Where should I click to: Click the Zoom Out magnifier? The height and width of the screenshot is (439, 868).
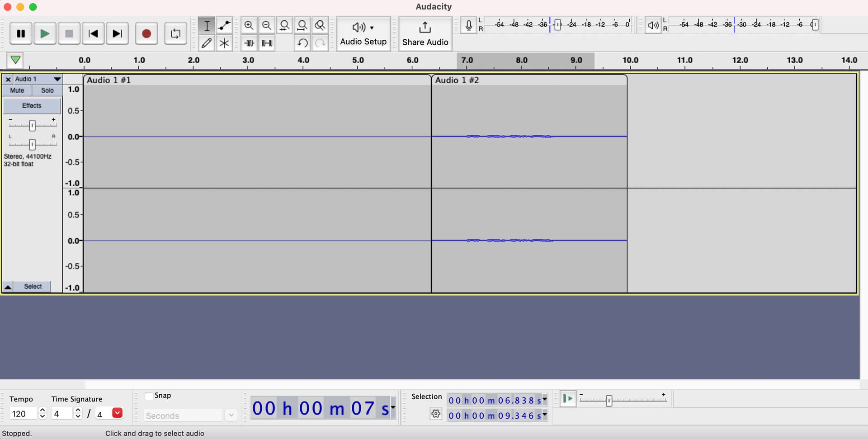click(x=267, y=25)
